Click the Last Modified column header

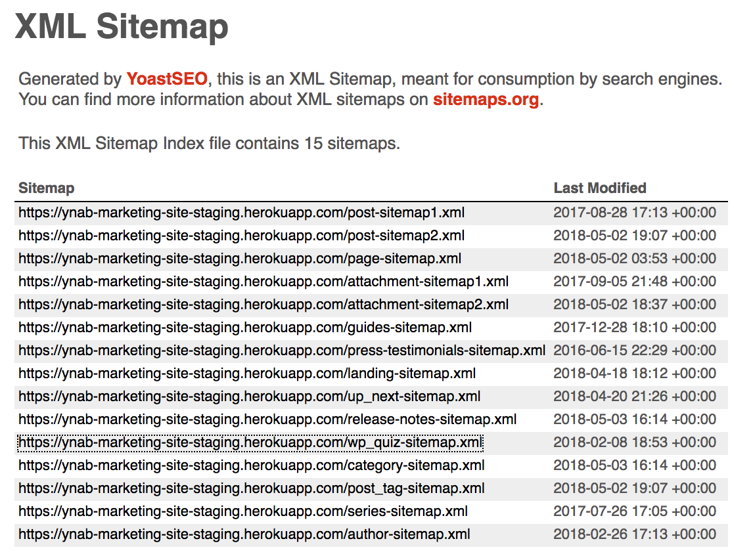[x=600, y=188]
